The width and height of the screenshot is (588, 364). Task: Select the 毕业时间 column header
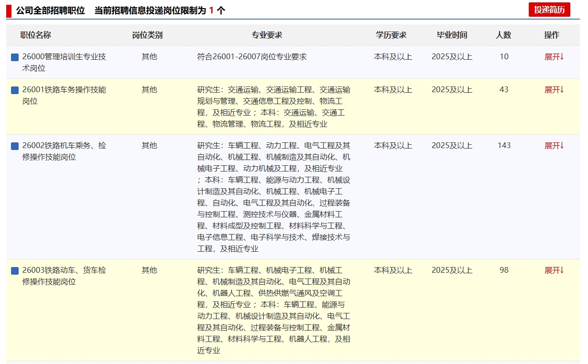(x=452, y=35)
